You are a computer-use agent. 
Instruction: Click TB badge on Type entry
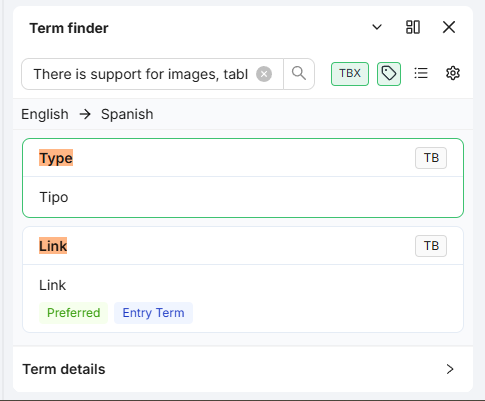[x=431, y=158]
